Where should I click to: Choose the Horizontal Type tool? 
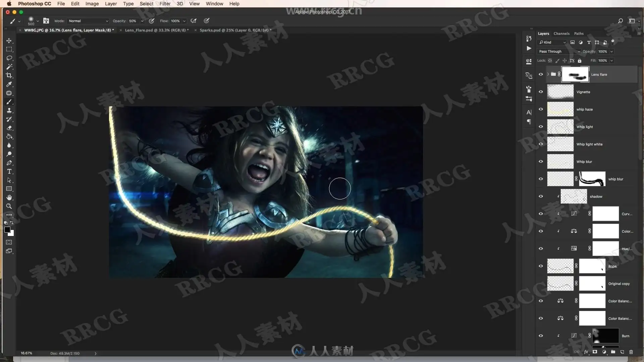click(9, 171)
